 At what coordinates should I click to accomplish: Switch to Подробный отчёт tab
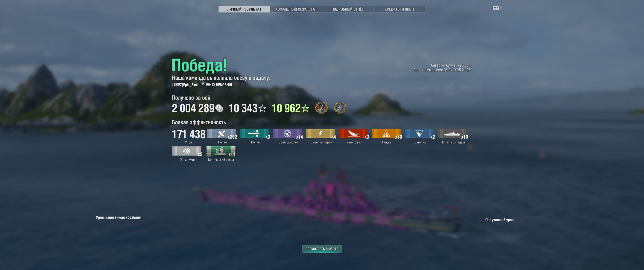click(x=347, y=9)
